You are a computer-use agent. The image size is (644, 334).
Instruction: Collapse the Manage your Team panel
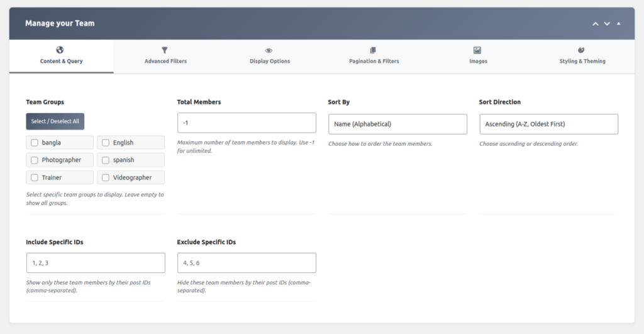[619, 23]
